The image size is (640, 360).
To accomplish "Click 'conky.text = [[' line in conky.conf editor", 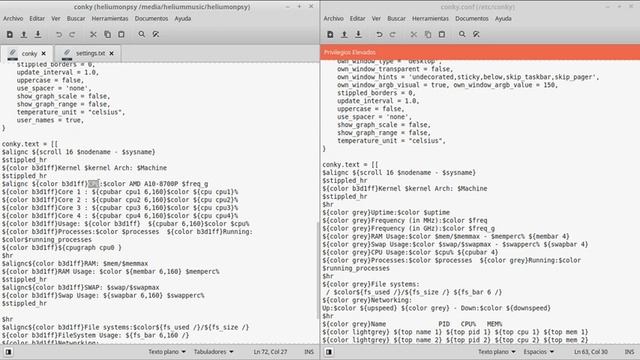I will [350, 164].
